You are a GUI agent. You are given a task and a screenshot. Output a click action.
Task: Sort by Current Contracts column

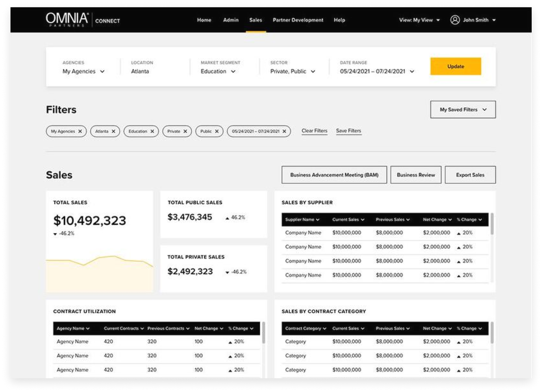click(124, 328)
